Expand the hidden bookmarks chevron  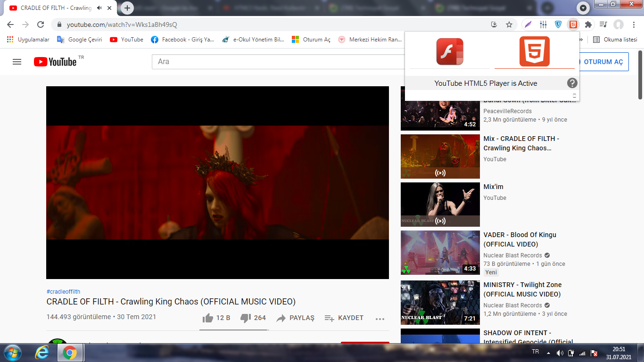581,40
